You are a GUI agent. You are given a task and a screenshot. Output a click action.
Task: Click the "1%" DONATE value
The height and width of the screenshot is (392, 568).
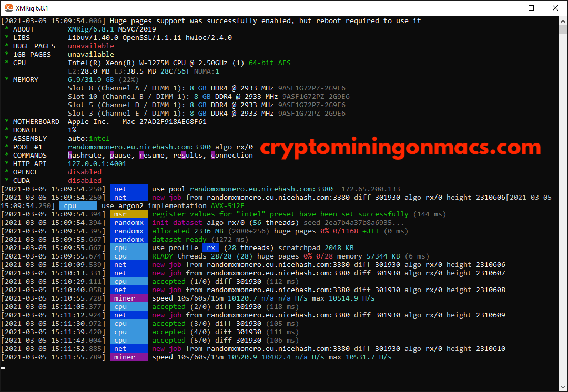tap(72, 130)
